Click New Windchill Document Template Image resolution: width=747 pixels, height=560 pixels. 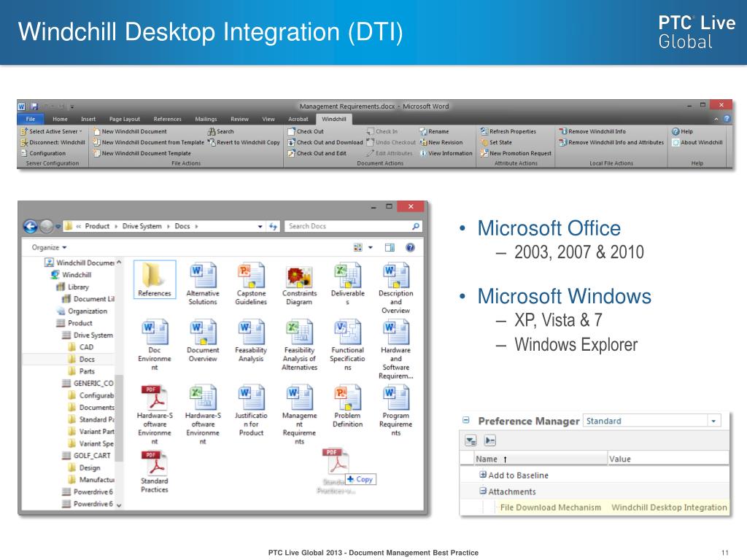pyautogui.click(x=142, y=153)
